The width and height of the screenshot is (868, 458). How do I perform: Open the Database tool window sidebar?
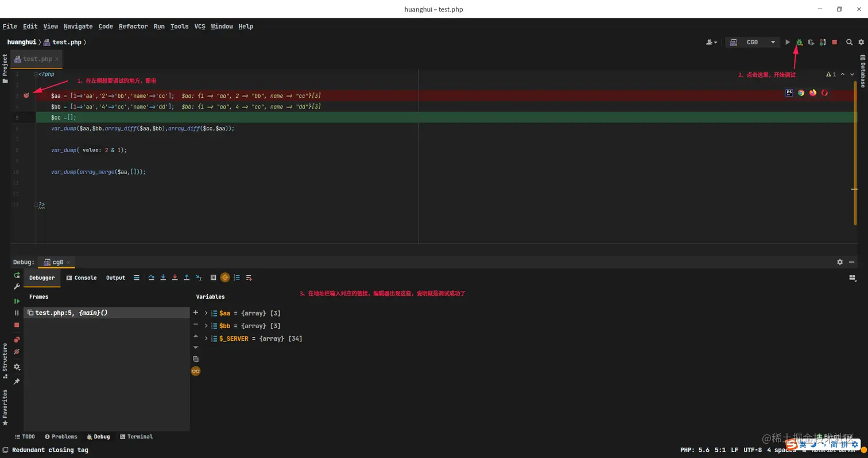tap(862, 71)
